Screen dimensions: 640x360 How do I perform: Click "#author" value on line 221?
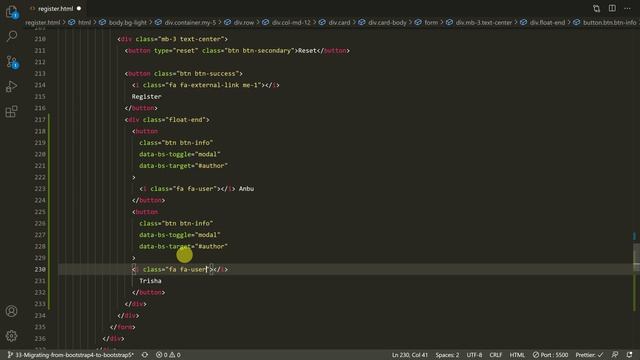211,166
